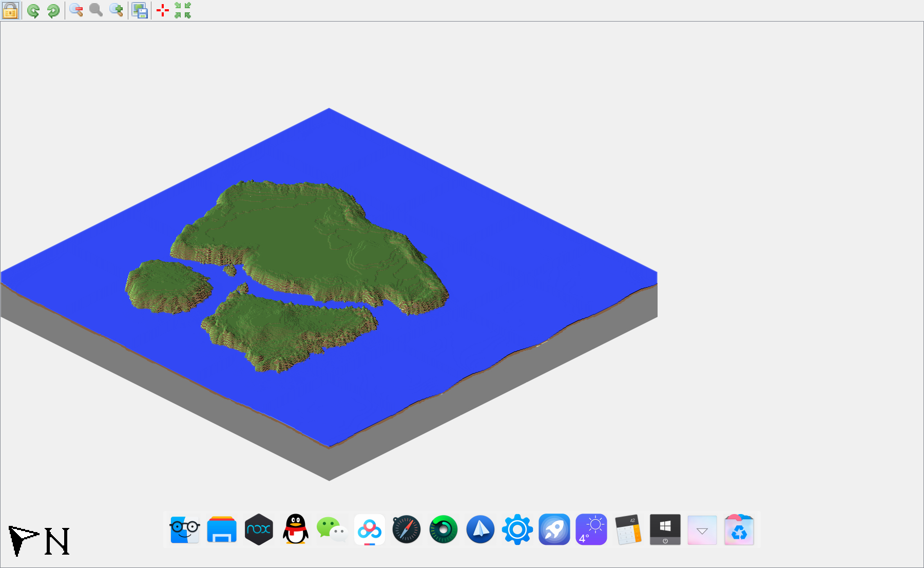Viewport: 924px width, 568px height.
Task: Zoom out with the minus magnifier
Action: click(76, 10)
